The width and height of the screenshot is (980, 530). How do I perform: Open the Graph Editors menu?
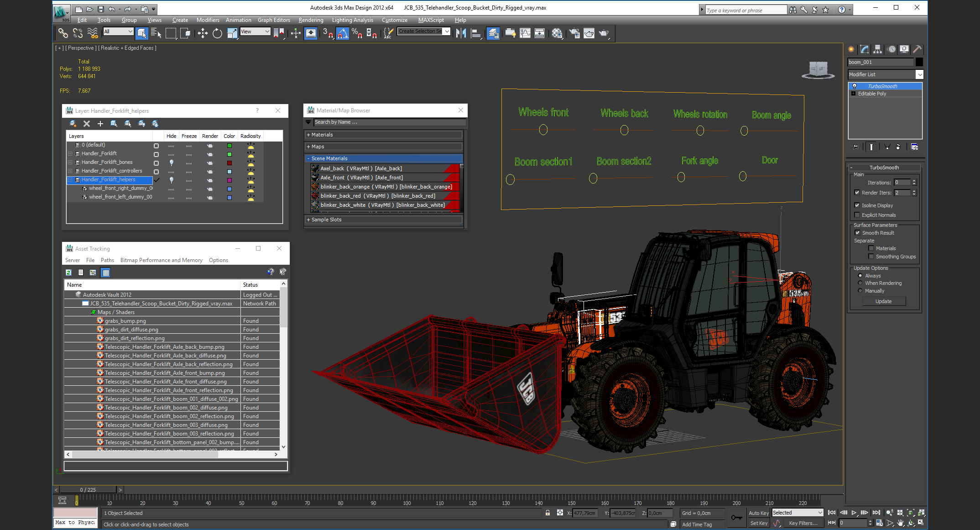coord(274,20)
